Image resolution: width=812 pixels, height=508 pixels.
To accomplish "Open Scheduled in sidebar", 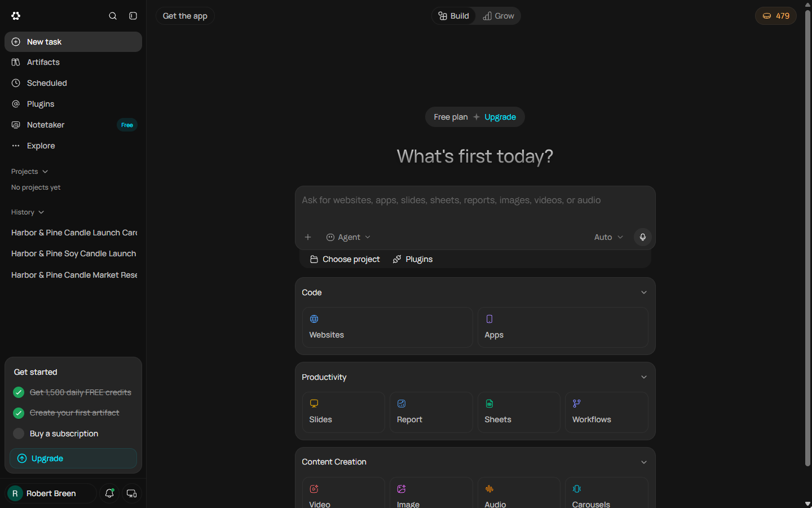I will 73,83.
